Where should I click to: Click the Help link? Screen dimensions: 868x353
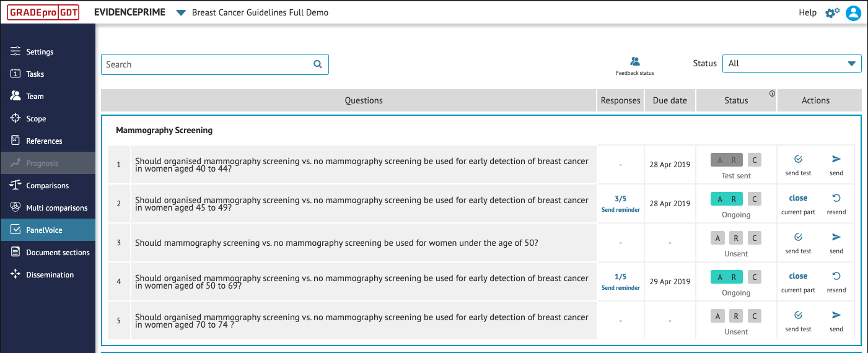[x=807, y=12]
